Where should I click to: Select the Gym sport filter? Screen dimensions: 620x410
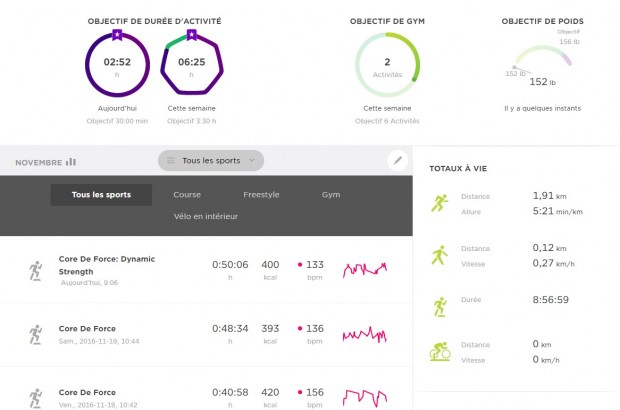(x=331, y=195)
